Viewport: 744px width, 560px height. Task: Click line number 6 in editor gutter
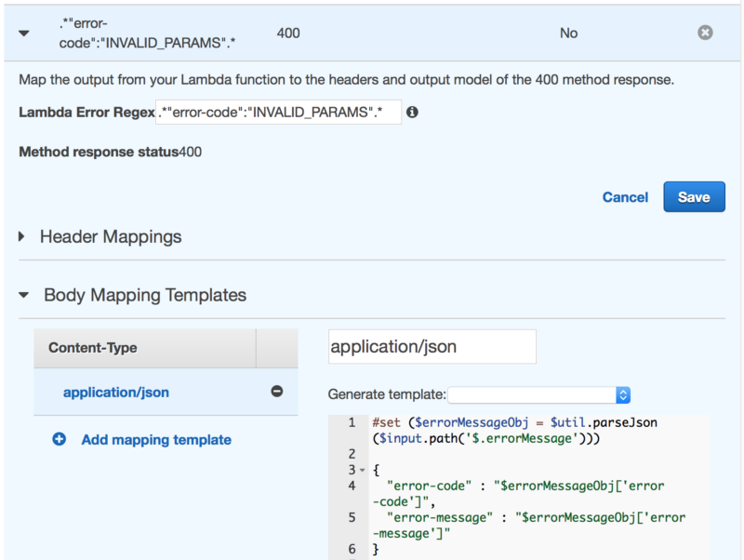coord(352,549)
